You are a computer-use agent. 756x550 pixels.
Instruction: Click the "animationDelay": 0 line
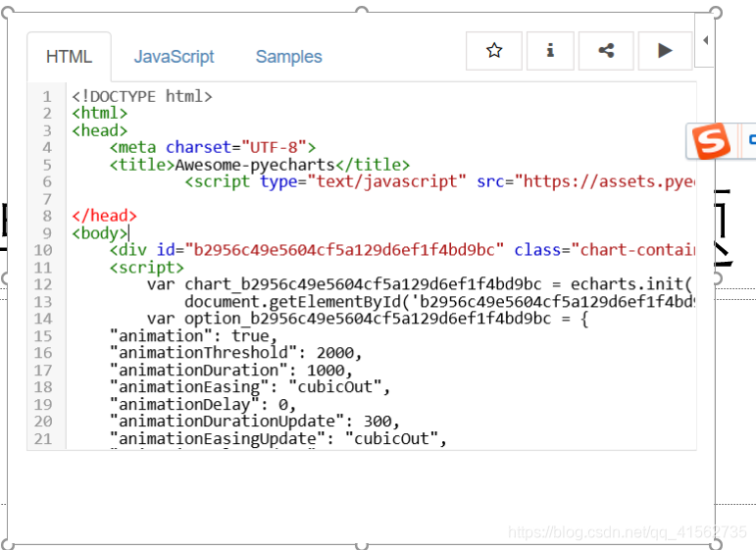203,405
